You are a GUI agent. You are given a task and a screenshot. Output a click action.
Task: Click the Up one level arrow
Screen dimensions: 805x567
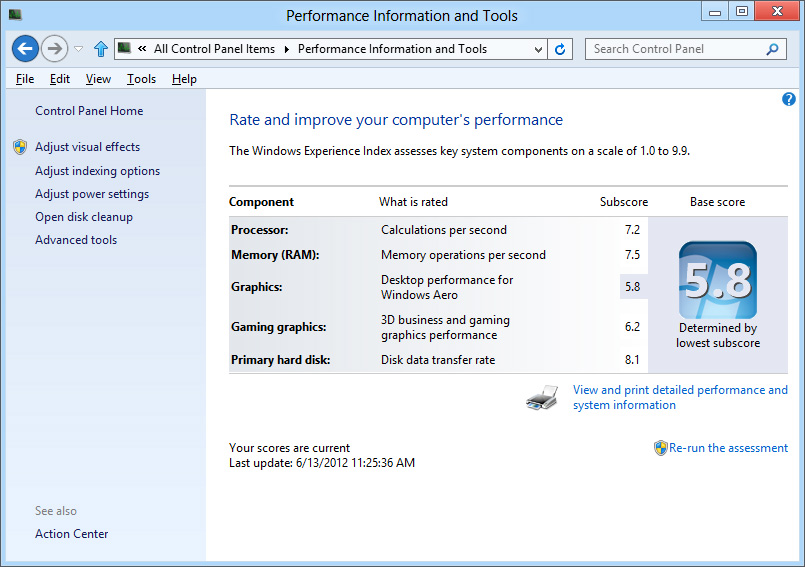point(101,49)
